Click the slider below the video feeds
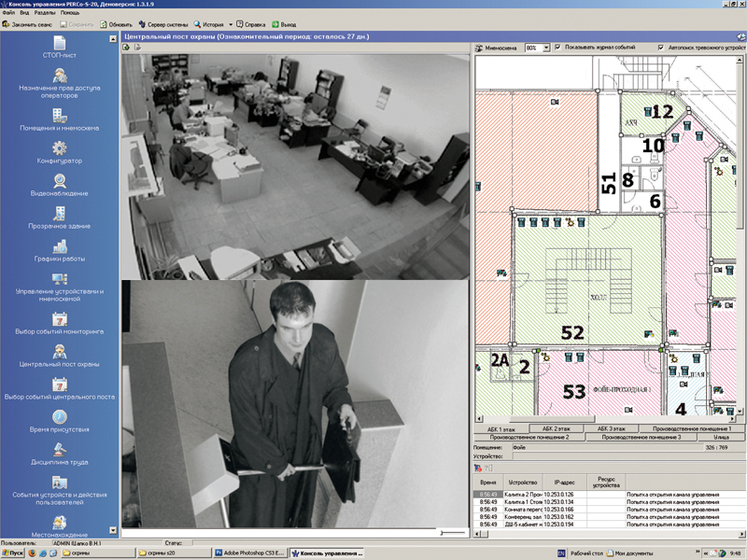This screenshot has height=560, width=747. pos(453,533)
